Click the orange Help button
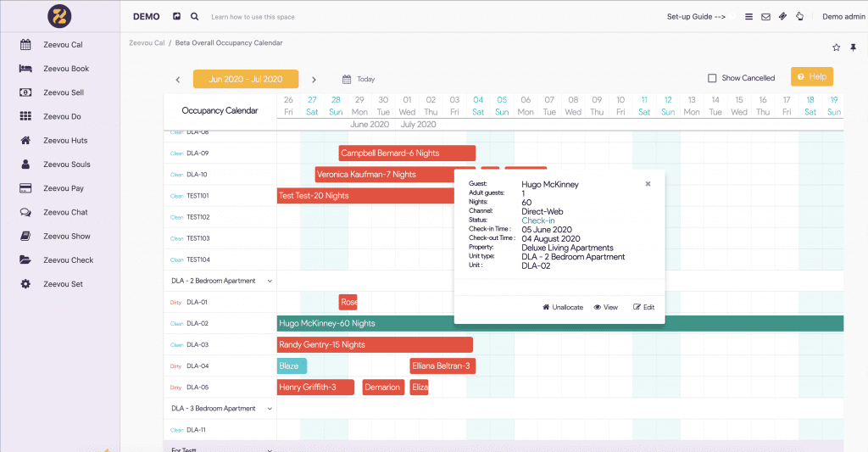This screenshot has height=452, width=868. point(811,76)
